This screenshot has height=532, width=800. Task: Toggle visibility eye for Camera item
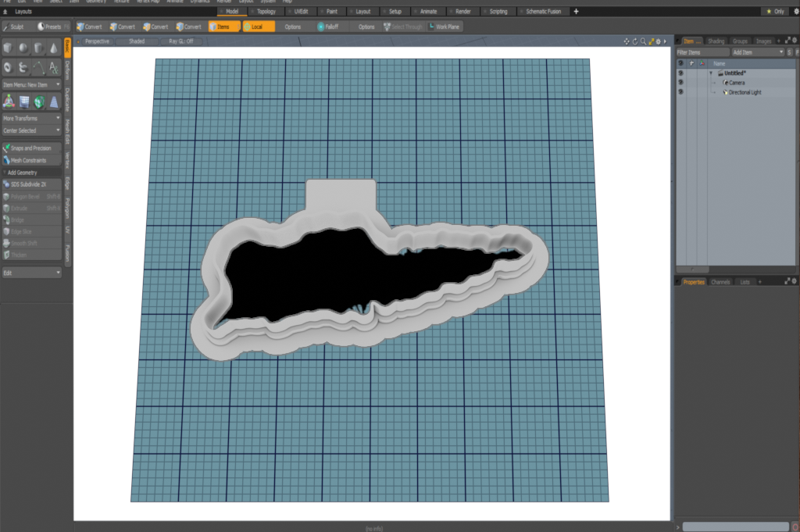680,82
